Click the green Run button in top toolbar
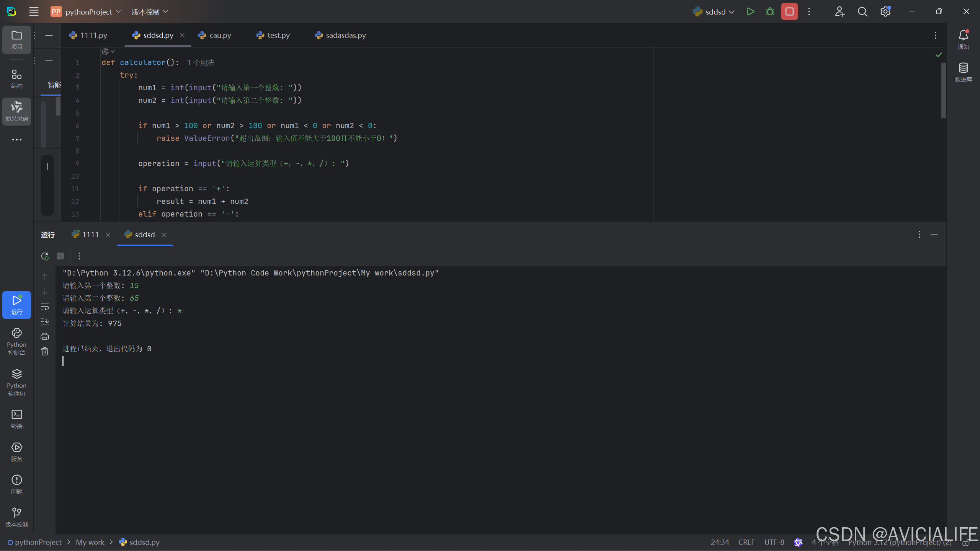The width and height of the screenshot is (980, 551). 750,11
